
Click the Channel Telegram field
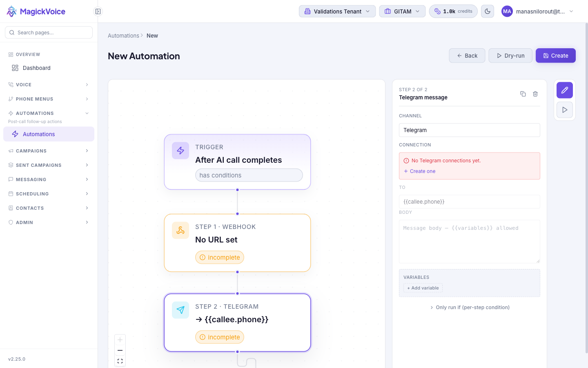[470, 130]
